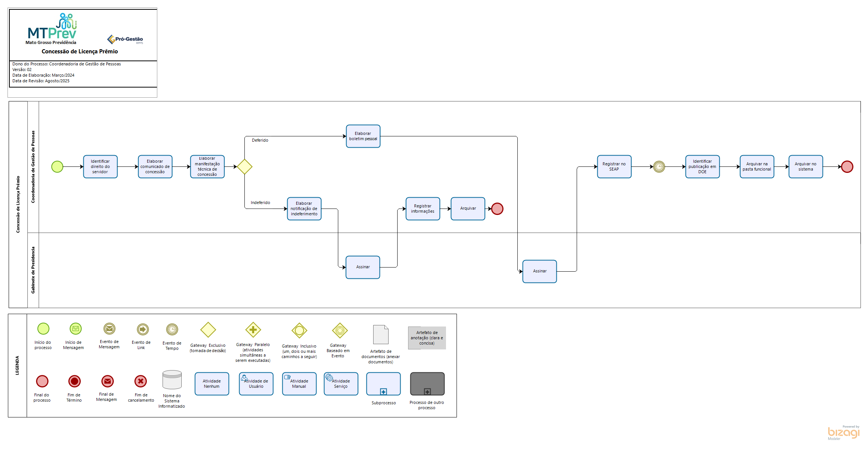The width and height of the screenshot is (868, 452).
Task: Click the final end event after Arquivar no sistema
Action: pyautogui.click(x=847, y=166)
